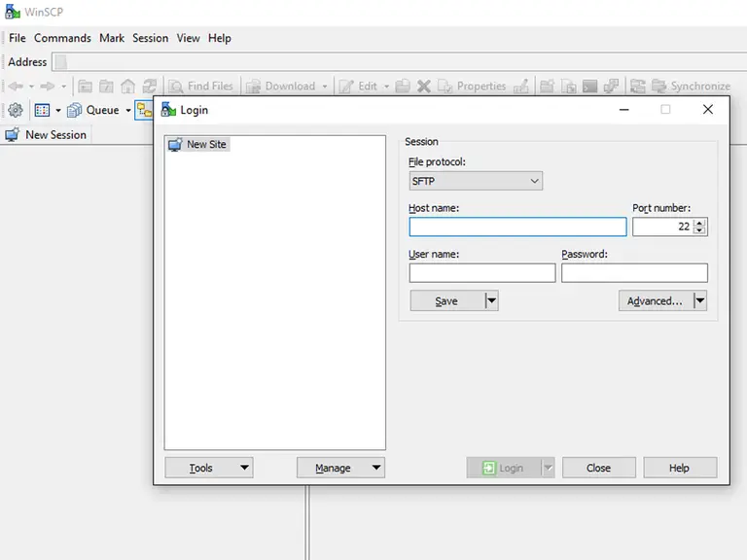Open the Preferences gear icon
Viewport: 747px width, 560px height.
tap(16, 110)
